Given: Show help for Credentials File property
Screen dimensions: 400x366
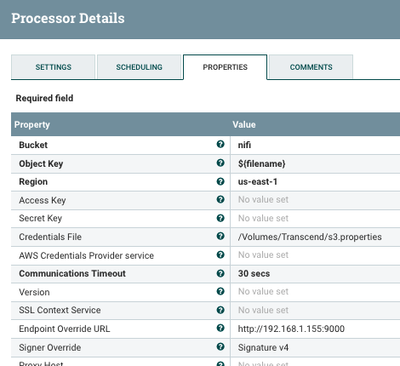Looking at the screenshot, I should click(220, 236).
